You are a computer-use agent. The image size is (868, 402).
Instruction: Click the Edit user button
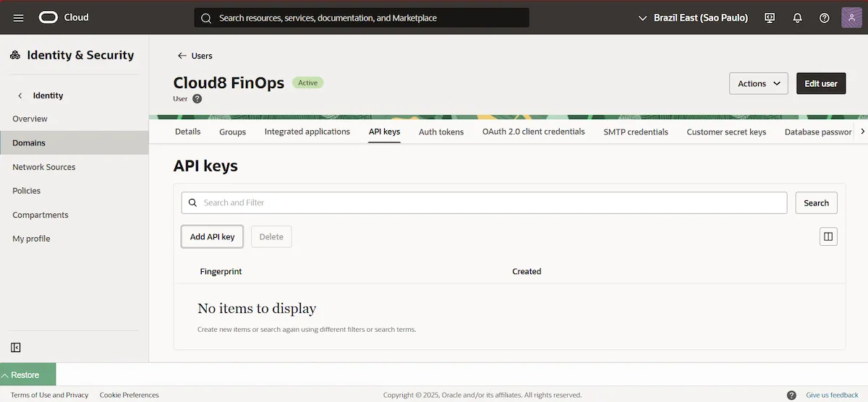(820, 84)
